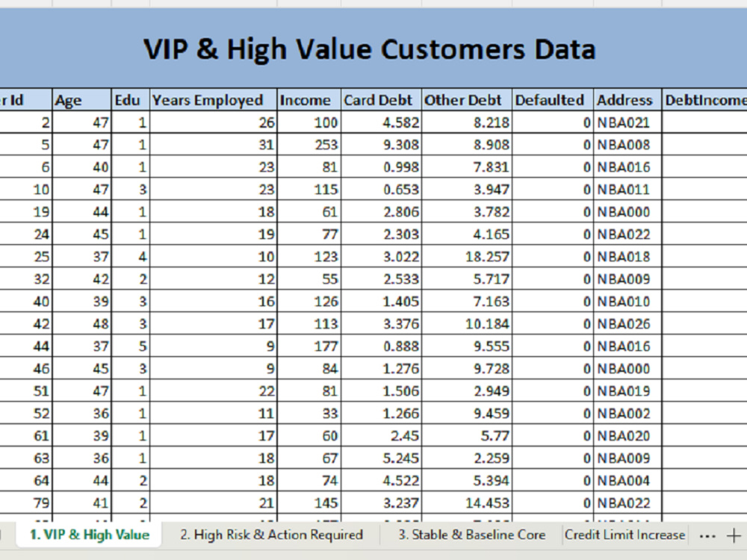
Task: Select Years Employed cell 26
Action: tap(214, 122)
